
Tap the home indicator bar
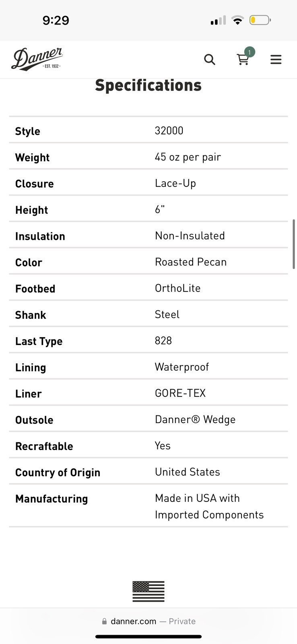[x=148, y=637]
